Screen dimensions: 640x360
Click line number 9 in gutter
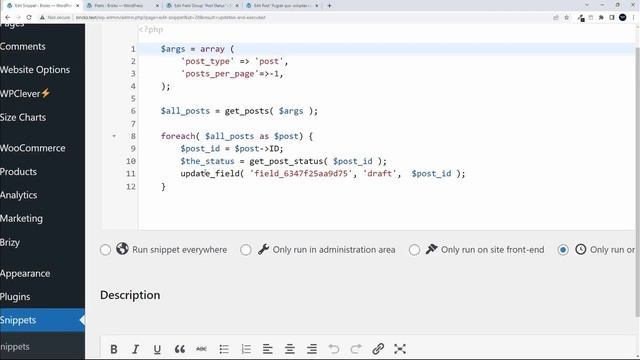(x=133, y=149)
